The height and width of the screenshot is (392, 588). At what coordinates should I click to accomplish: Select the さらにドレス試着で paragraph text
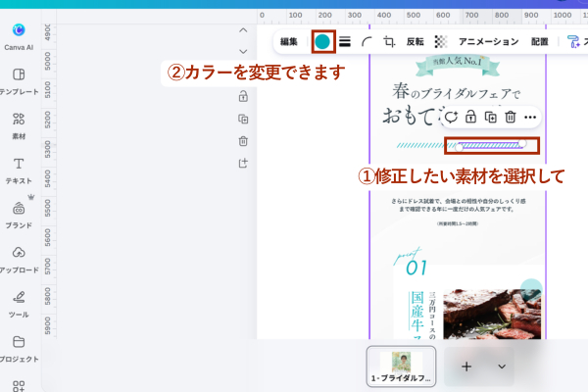(x=459, y=205)
